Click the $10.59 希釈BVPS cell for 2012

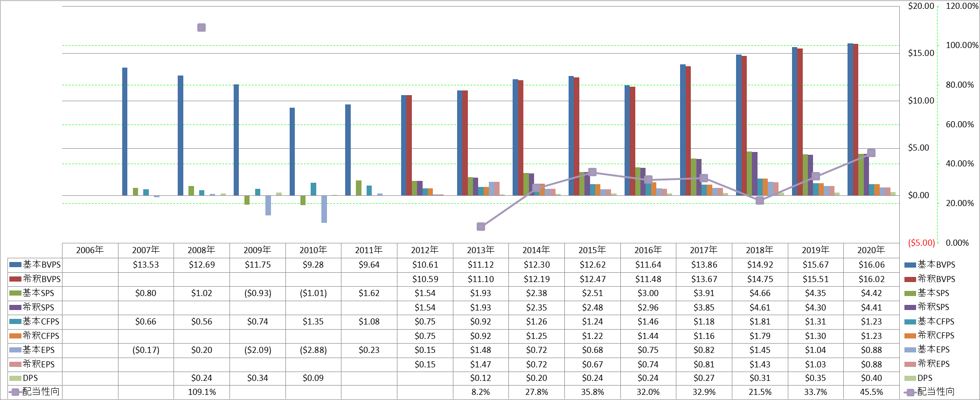click(425, 279)
